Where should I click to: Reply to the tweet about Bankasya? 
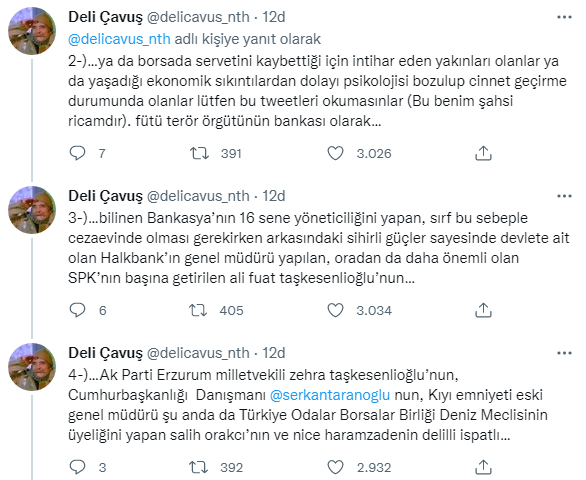coord(77,310)
